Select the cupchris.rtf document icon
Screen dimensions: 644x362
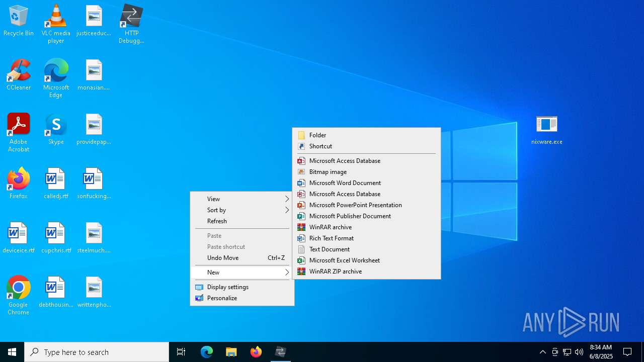tap(56, 238)
